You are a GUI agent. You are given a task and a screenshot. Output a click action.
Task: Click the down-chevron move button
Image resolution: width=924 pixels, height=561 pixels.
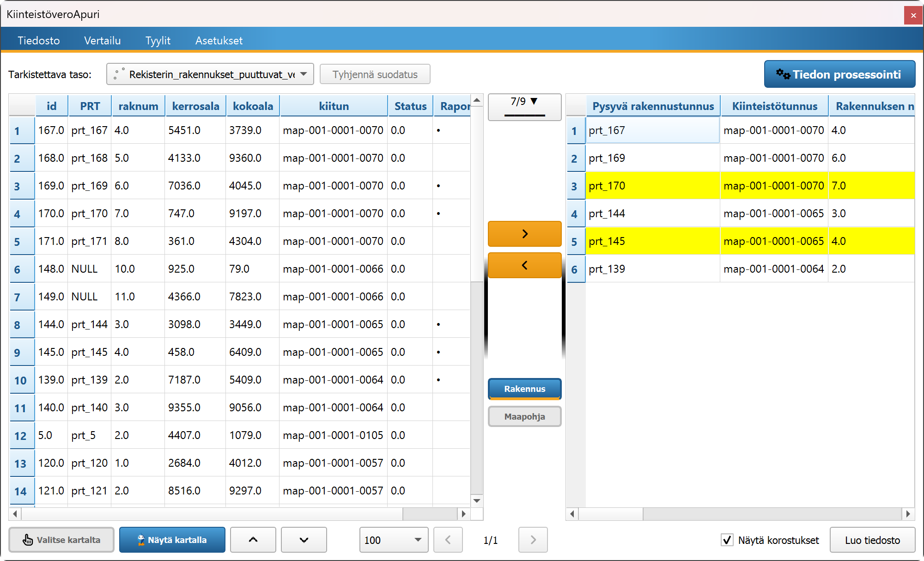304,540
